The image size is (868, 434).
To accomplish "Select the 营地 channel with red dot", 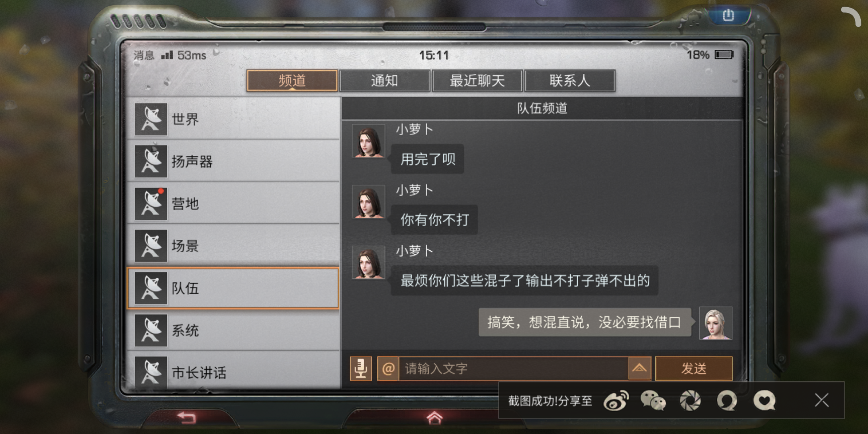I will click(233, 203).
